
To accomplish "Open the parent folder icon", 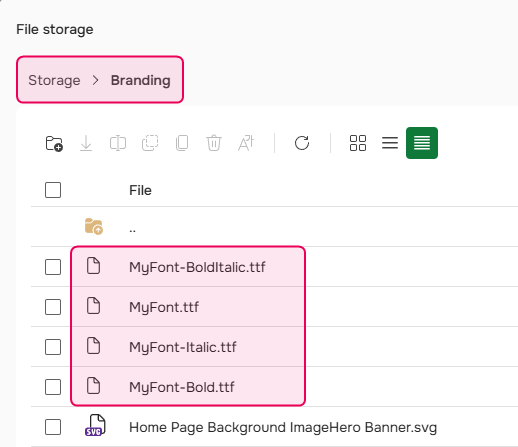I will (94, 227).
